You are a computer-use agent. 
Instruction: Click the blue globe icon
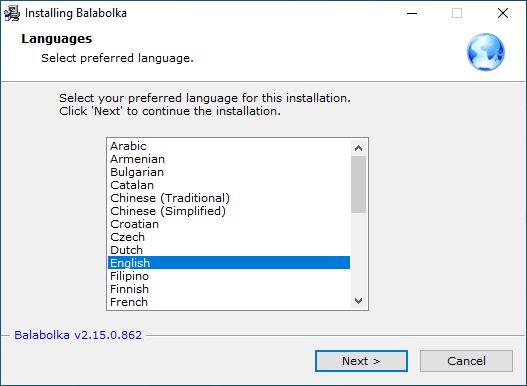click(x=485, y=52)
